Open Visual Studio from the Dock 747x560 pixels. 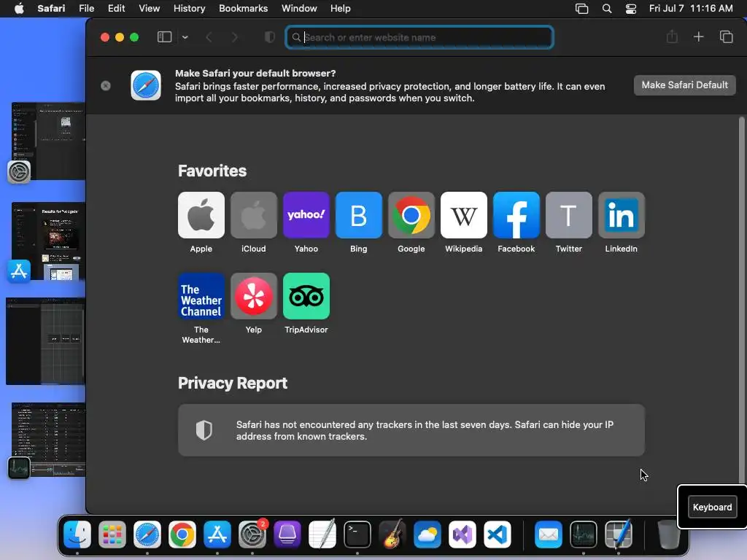point(462,534)
